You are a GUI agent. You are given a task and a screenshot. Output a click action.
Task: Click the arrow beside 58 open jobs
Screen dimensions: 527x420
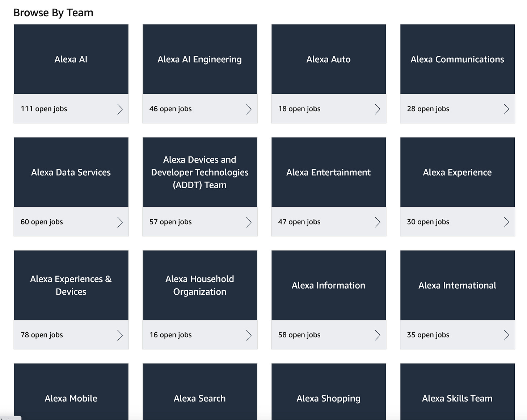(x=378, y=335)
